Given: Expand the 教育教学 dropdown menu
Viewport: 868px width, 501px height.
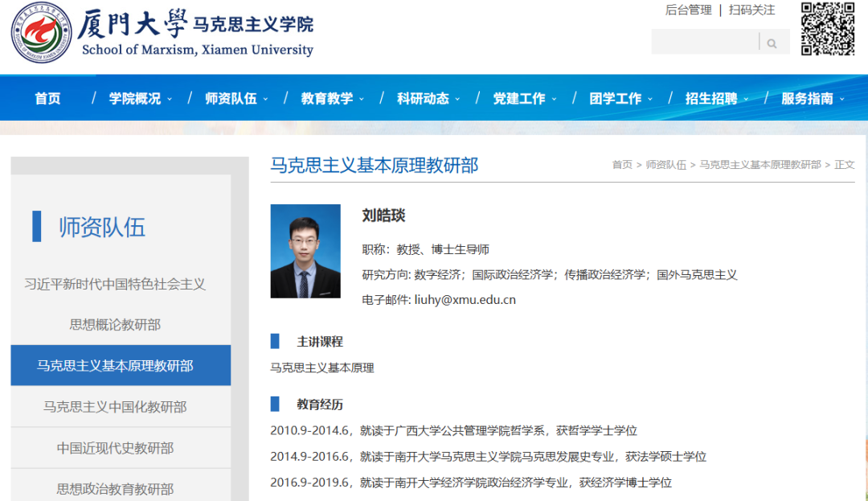Looking at the screenshot, I should pos(332,98).
